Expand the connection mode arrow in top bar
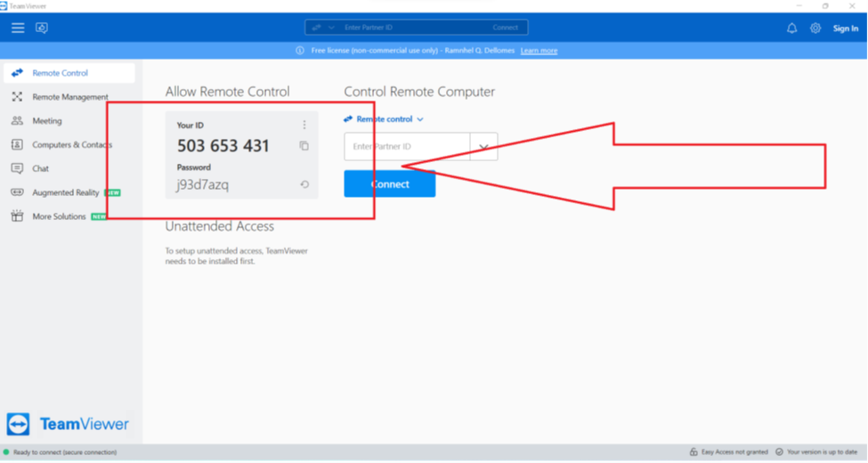This screenshot has height=463, width=868. tap(331, 27)
